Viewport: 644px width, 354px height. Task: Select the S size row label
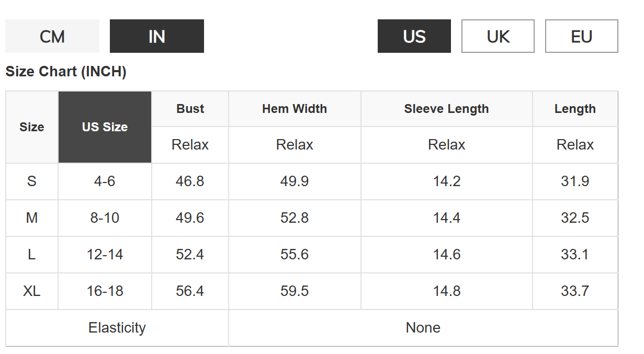click(x=32, y=181)
